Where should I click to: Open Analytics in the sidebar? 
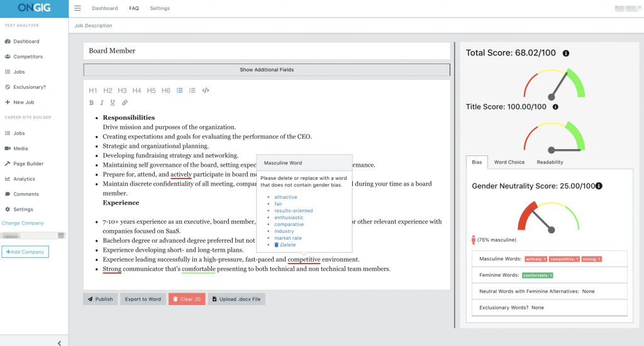tap(19, 179)
